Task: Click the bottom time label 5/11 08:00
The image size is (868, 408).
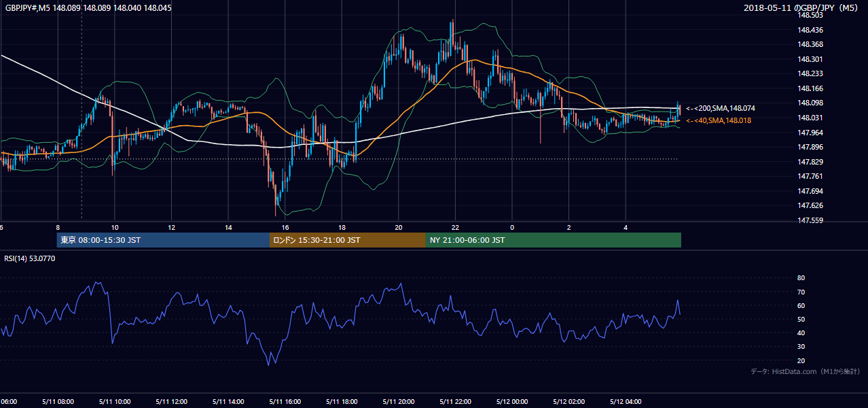Action: pos(58,401)
